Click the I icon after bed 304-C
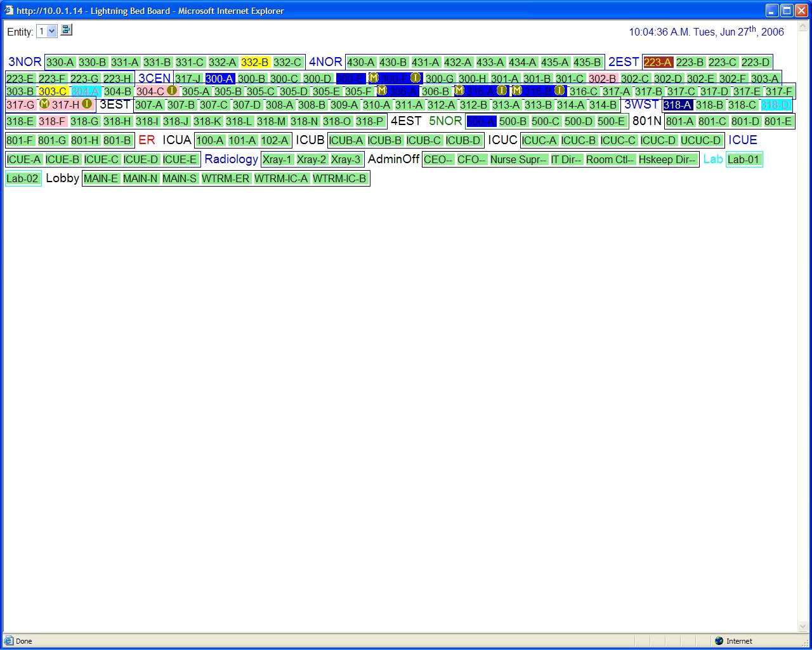Image resolution: width=812 pixels, height=650 pixels. (172, 90)
